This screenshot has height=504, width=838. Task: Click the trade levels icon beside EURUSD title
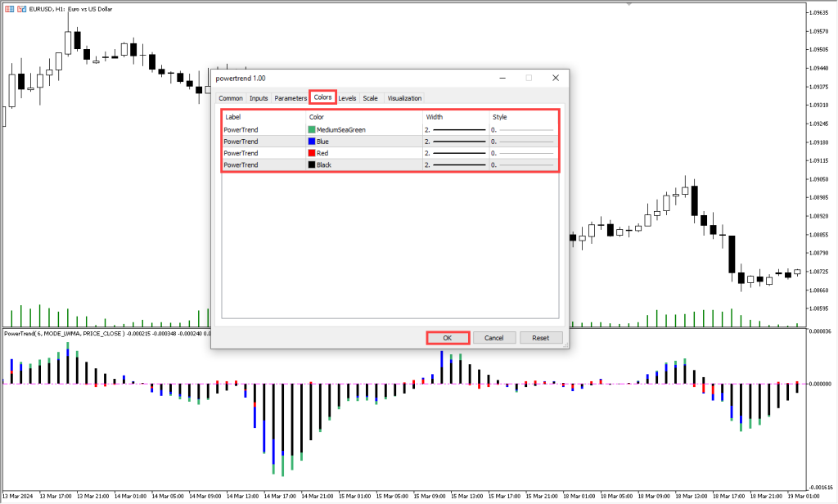coord(22,9)
